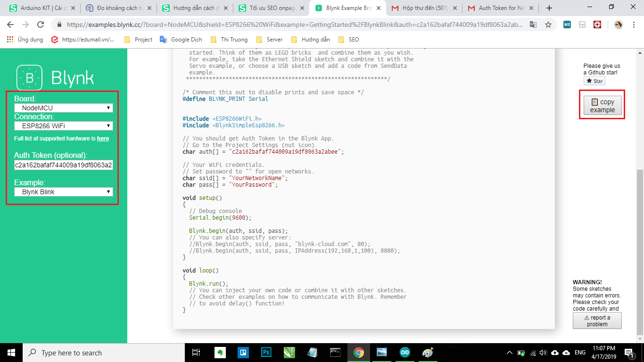Launch Evernote from the taskbar
Viewport: 644px width, 362px height.
pyautogui.click(x=220, y=353)
